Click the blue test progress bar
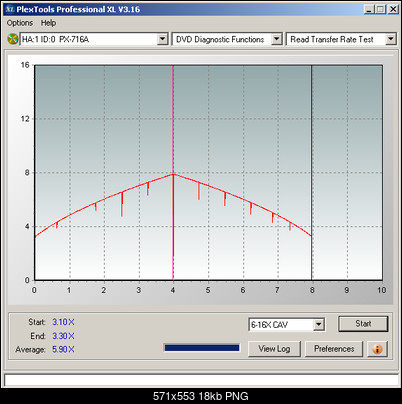Image resolution: width=402 pixels, height=404 pixels. 202,348
